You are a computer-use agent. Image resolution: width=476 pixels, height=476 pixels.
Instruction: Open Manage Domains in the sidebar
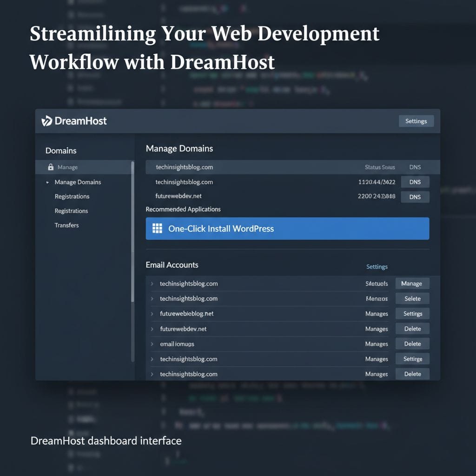(x=78, y=182)
